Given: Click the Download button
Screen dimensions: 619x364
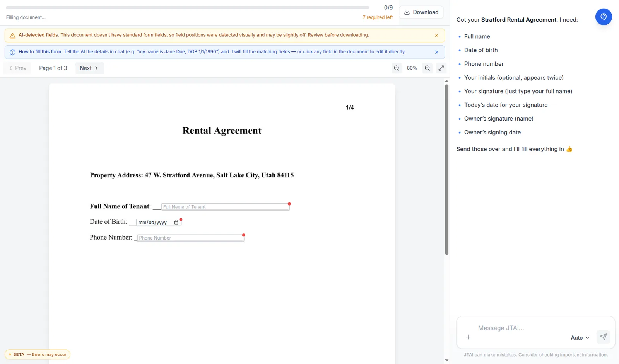Looking at the screenshot, I should pyautogui.click(x=421, y=12).
